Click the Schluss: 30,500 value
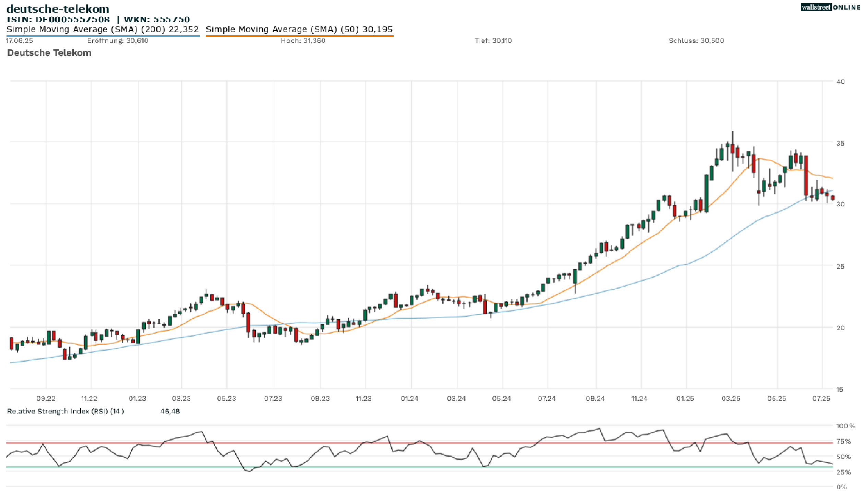Screen dimensions: 865x504 696,40
